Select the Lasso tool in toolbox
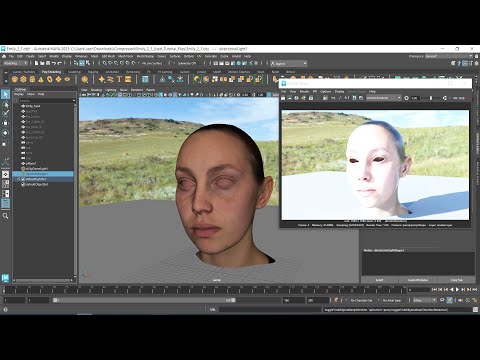 tap(5, 104)
